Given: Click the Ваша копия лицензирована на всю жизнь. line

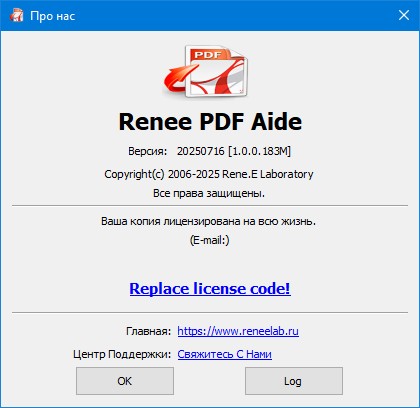Looking at the screenshot, I should pos(208,221).
